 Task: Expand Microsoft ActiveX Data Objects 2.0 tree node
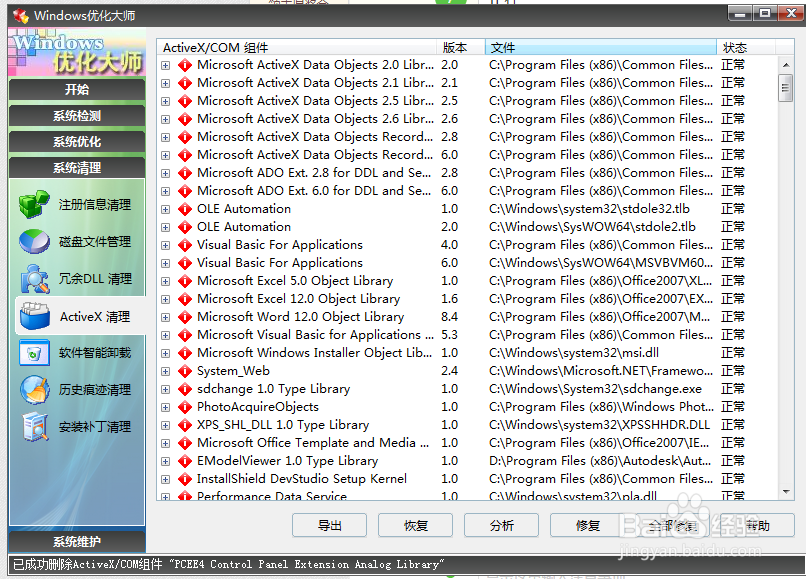(x=166, y=65)
